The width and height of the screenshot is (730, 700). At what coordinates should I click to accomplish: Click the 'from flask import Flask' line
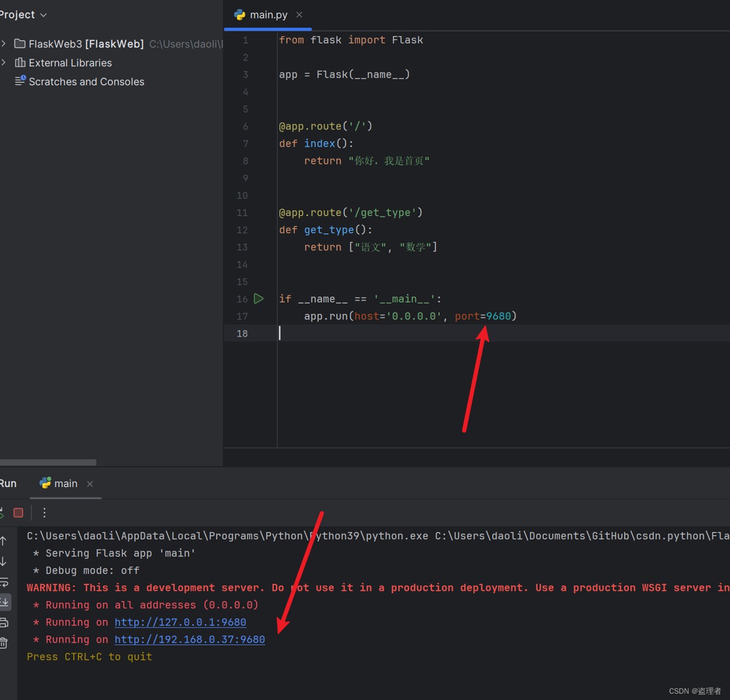click(x=351, y=40)
